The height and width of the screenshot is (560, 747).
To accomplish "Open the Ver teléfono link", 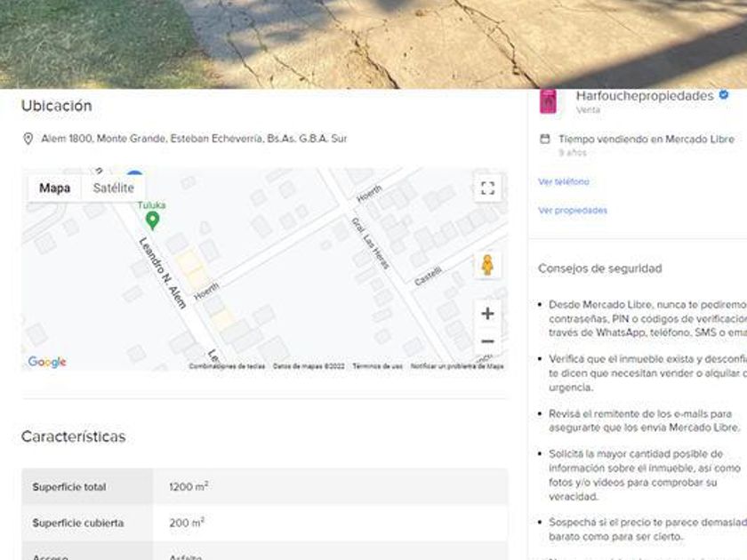I will [563, 181].
